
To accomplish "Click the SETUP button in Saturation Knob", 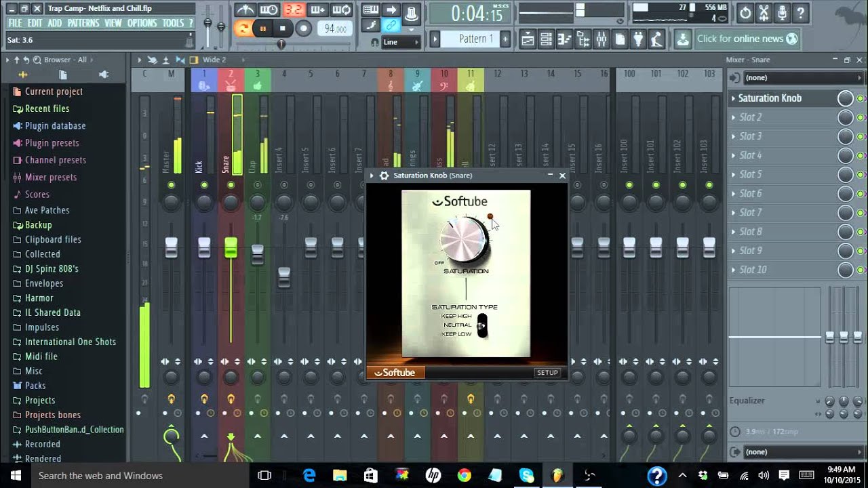I will [547, 373].
